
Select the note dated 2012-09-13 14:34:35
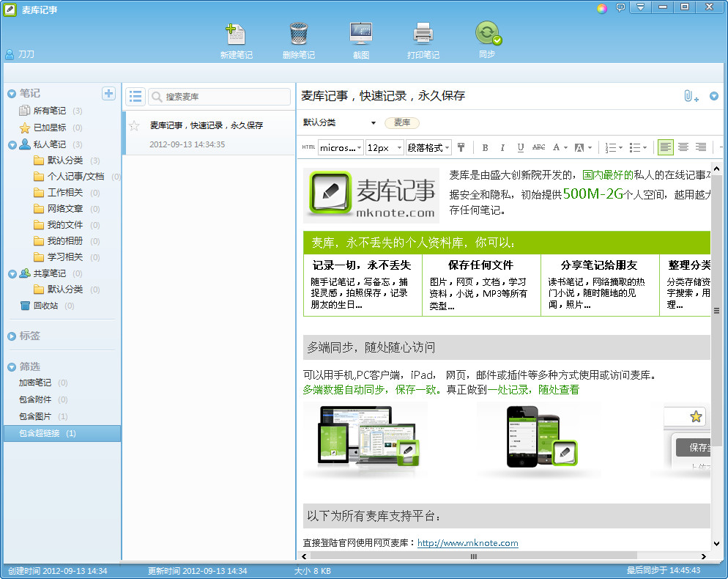point(209,133)
